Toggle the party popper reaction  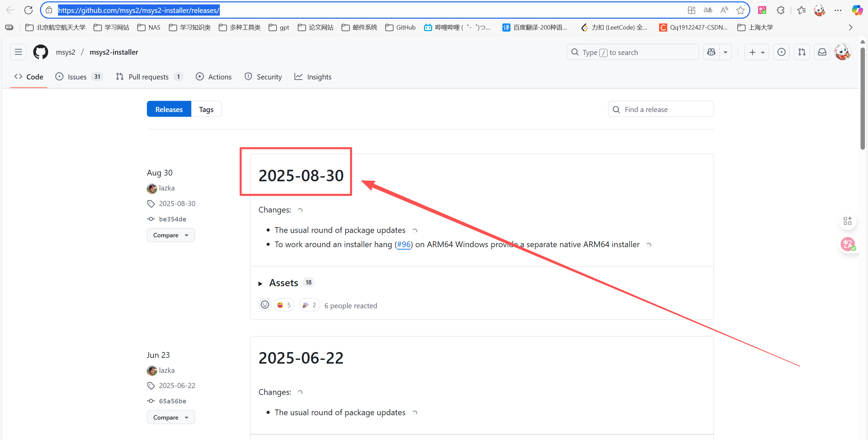(309, 305)
